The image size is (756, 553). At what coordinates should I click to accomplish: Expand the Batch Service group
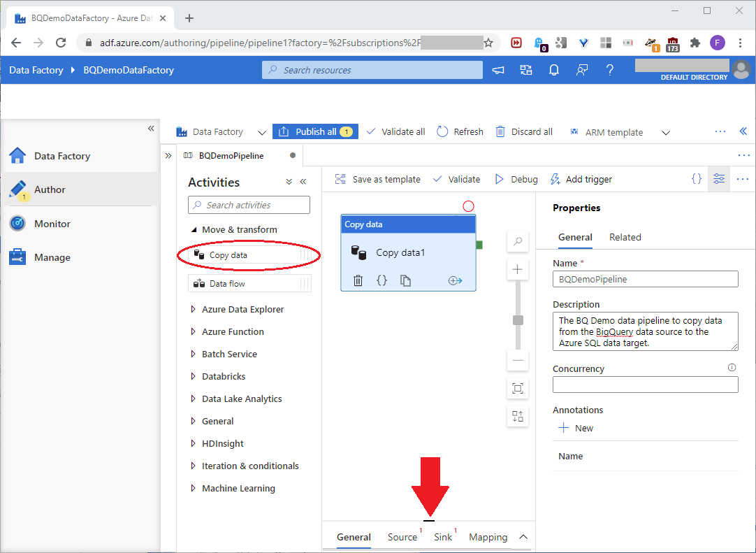194,354
